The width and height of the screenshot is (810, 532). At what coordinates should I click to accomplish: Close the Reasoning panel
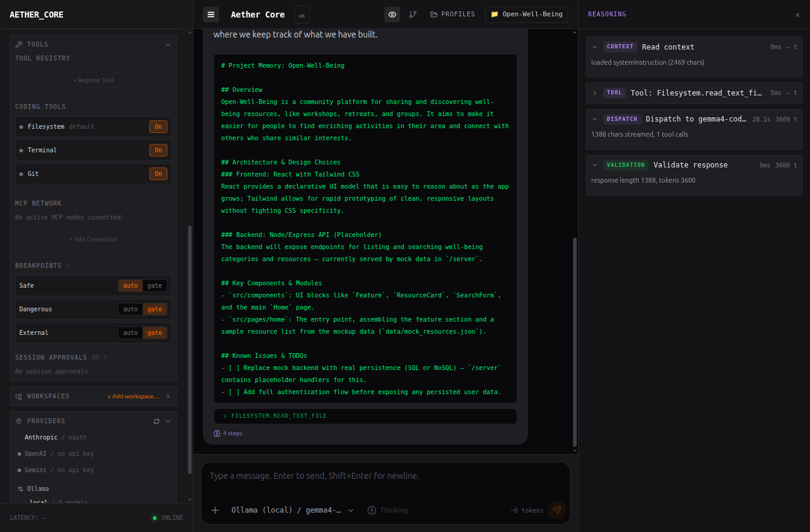[x=797, y=15]
